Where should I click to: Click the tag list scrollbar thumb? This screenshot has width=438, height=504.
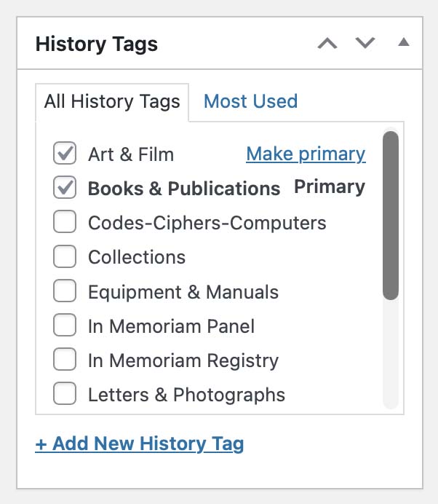tap(391, 215)
